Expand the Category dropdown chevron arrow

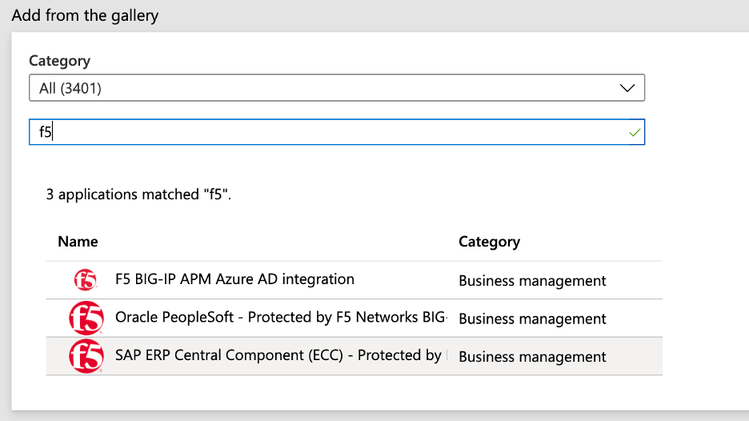pos(627,88)
